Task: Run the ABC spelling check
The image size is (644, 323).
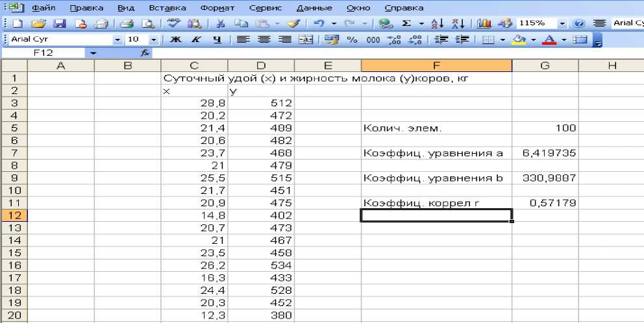Action: [x=174, y=23]
